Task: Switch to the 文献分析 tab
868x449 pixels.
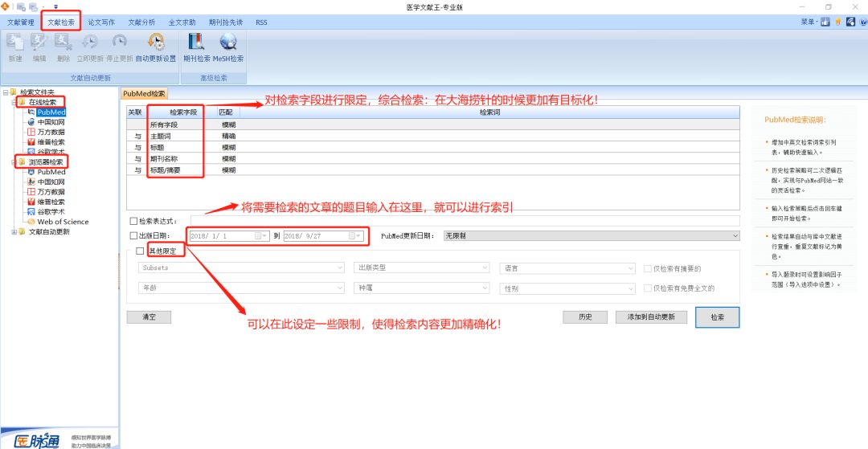Action: point(141,22)
